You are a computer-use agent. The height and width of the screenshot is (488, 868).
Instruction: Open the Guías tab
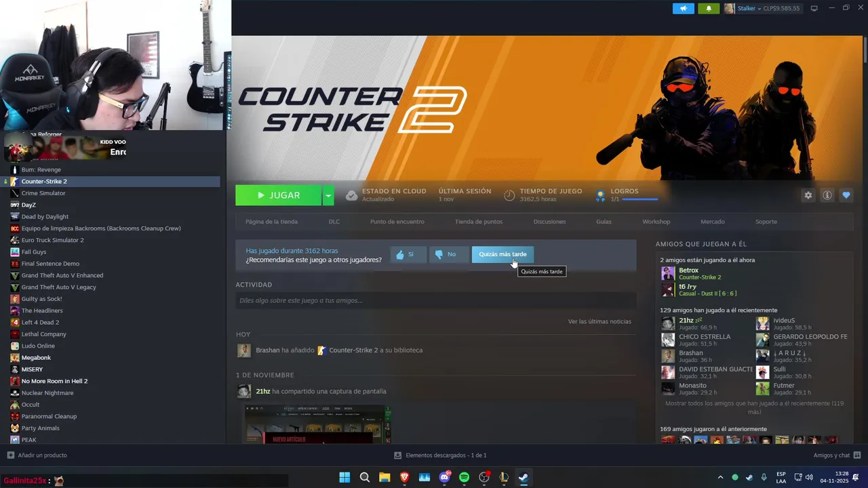click(604, 222)
